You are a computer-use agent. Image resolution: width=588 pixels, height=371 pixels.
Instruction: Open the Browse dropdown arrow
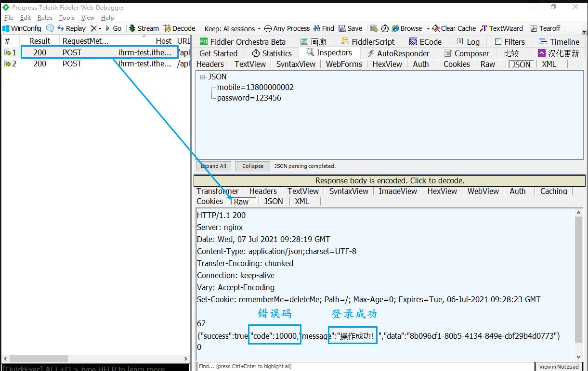point(428,28)
